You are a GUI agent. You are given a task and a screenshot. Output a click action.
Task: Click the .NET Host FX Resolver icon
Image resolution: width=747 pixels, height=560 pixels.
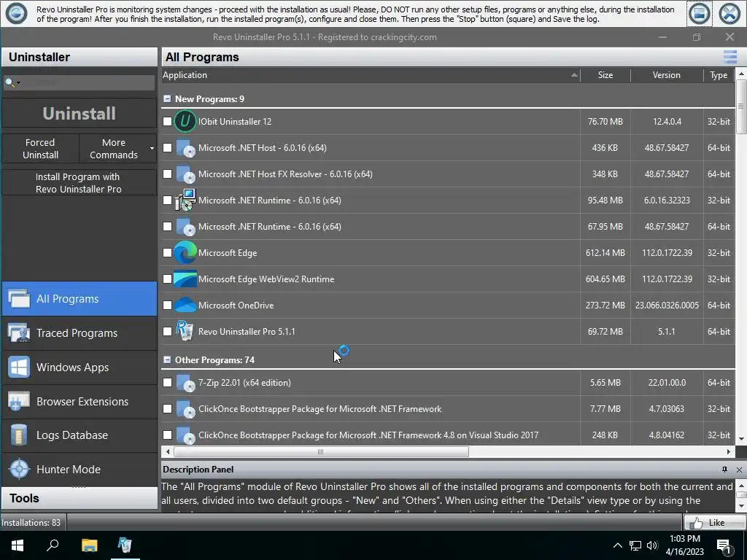[185, 174]
